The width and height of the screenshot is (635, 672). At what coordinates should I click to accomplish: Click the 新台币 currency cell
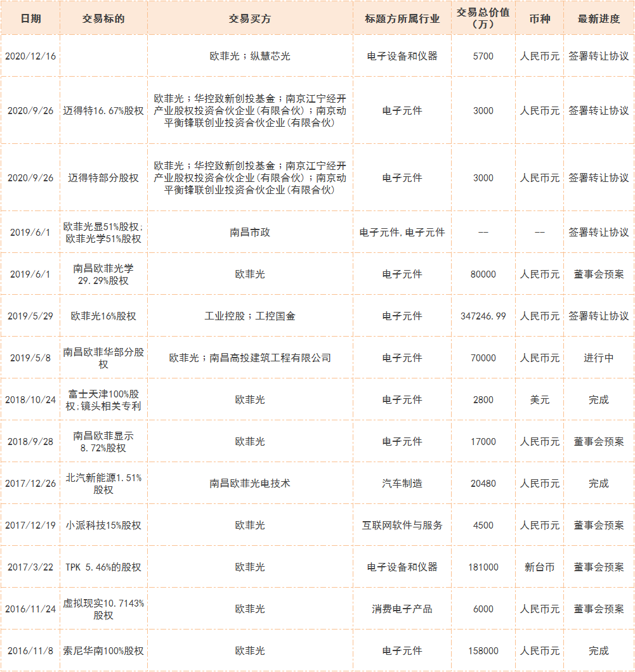coord(539,567)
